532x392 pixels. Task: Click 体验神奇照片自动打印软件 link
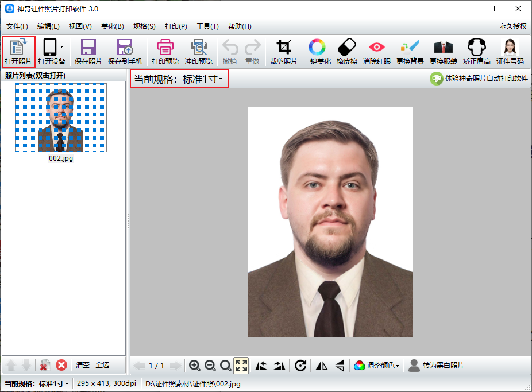(479, 79)
